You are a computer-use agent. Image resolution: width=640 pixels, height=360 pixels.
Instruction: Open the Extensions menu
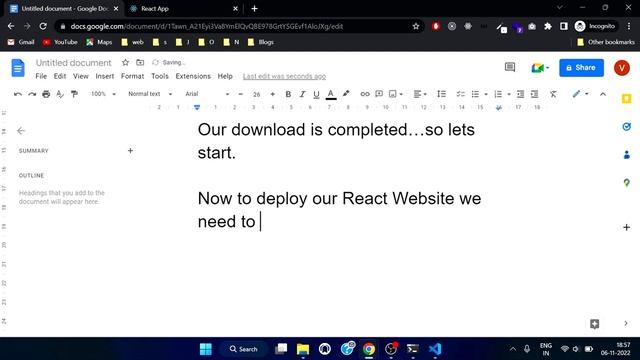click(193, 76)
